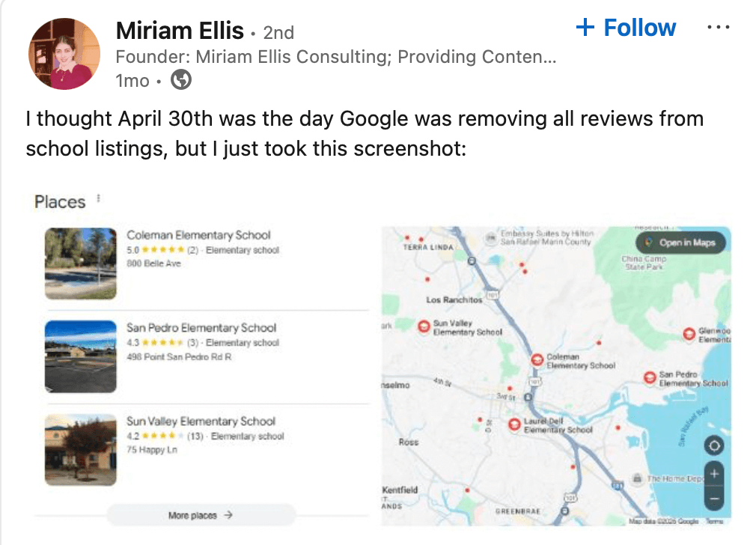Zoom in on the map

(714, 474)
